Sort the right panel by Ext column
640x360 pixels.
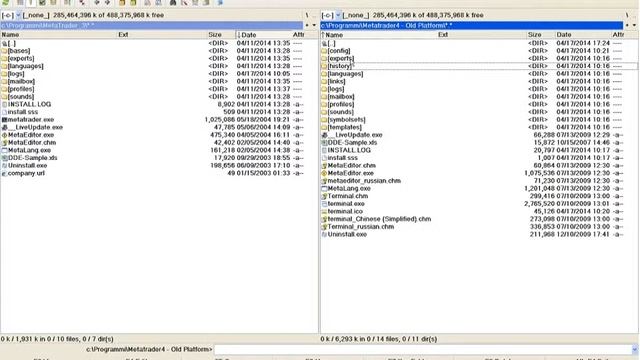(x=482, y=35)
